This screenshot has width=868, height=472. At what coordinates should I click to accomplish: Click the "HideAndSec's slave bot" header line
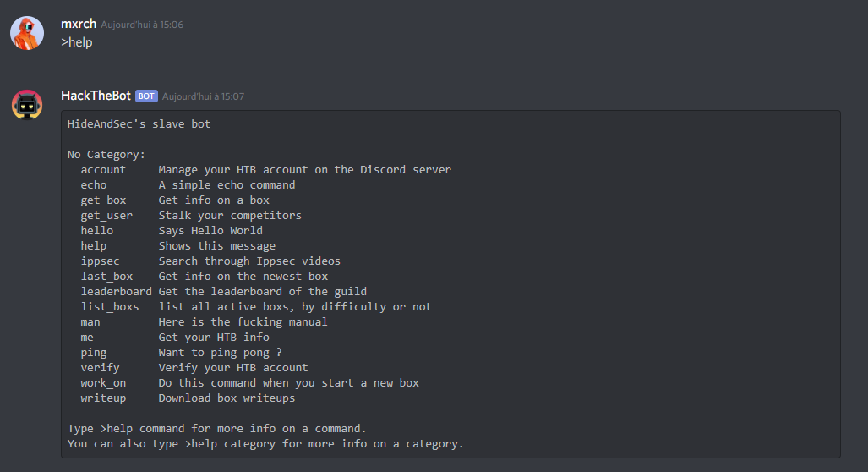click(x=139, y=124)
